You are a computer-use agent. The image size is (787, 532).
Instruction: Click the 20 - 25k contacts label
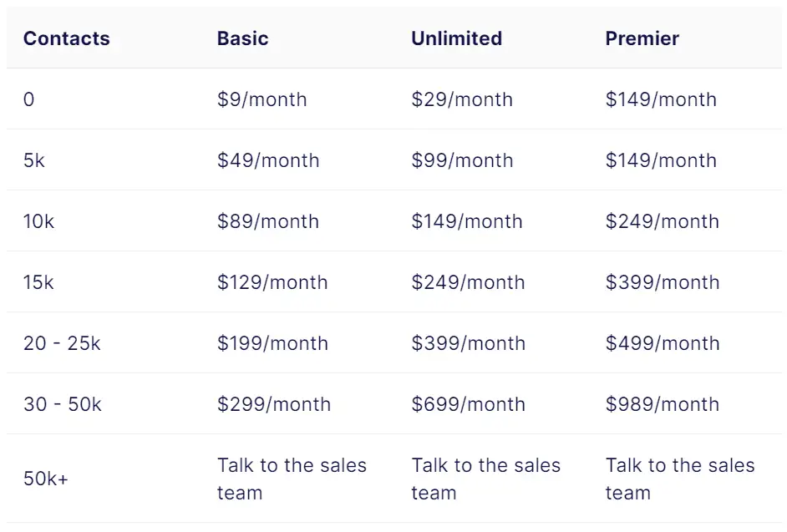point(62,343)
